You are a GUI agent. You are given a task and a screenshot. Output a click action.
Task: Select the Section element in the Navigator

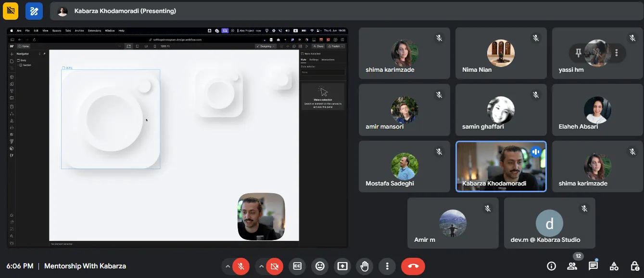pos(26,65)
